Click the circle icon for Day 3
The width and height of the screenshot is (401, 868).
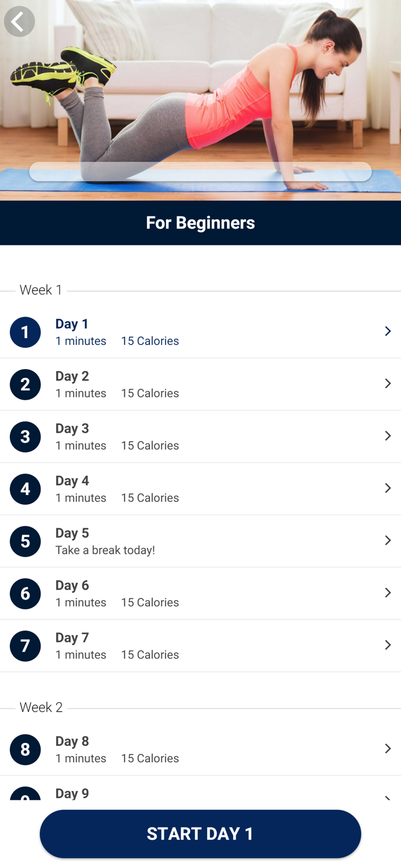click(x=25, y=436)
